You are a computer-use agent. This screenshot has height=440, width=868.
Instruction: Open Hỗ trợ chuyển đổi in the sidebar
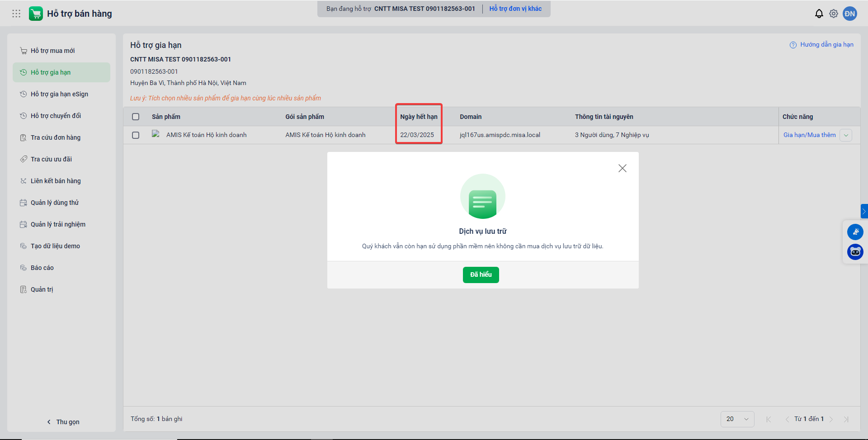(61, 116)
